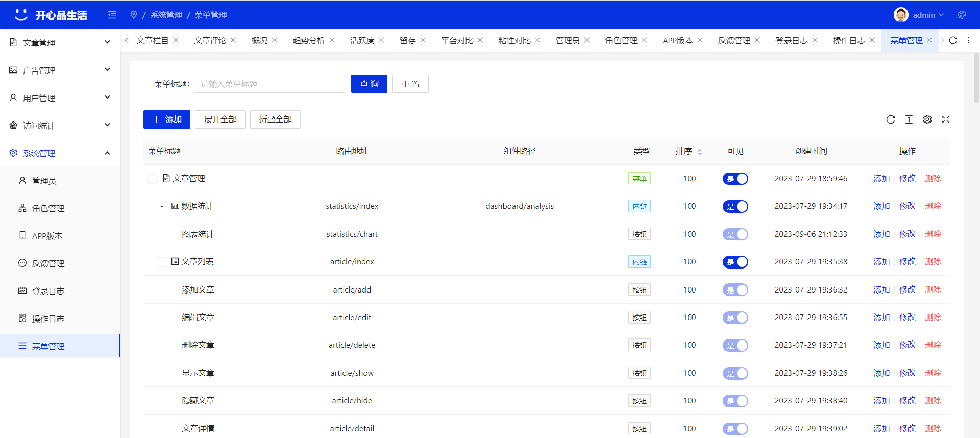Close the 趋势分析 tab
The height and width of the screenshot is (438, 980).
(x=332, y=40)
